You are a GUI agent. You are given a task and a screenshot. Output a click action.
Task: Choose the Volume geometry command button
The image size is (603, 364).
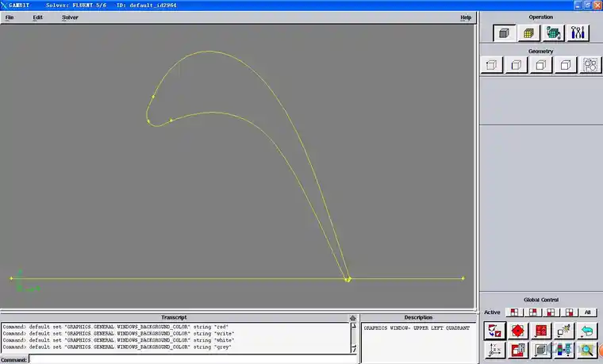click(x=565, y=65)
